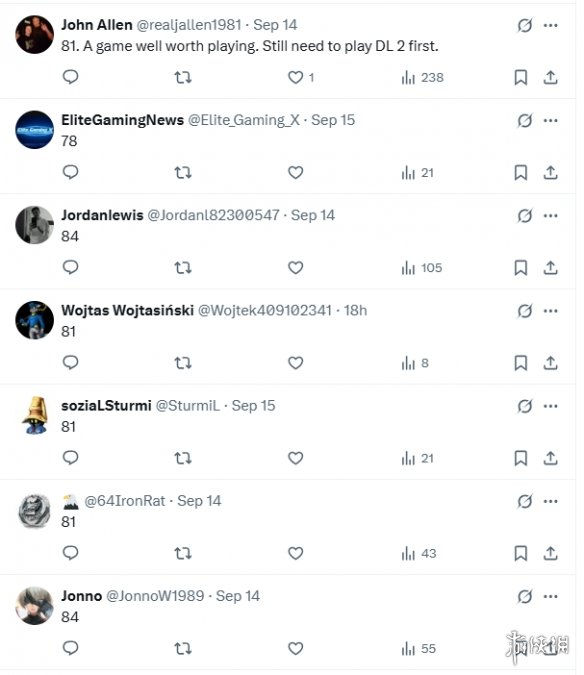Like John Allen's reply
Viewport: 584px width, 675px height.
[296, 77]
